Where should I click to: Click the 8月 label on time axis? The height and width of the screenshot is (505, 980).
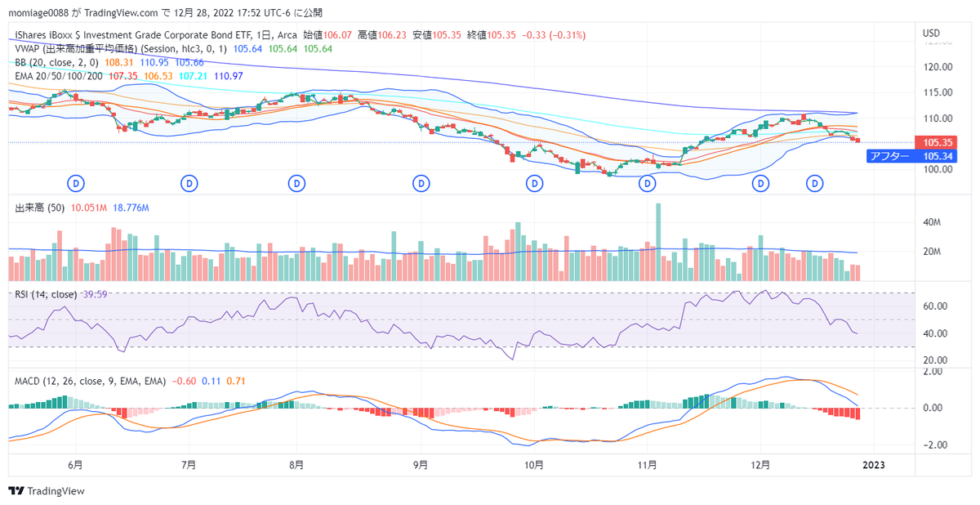[x=296, y=464]
